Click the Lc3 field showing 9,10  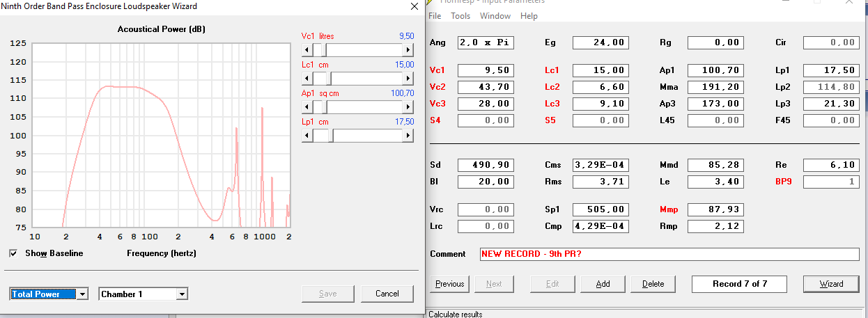600,104
